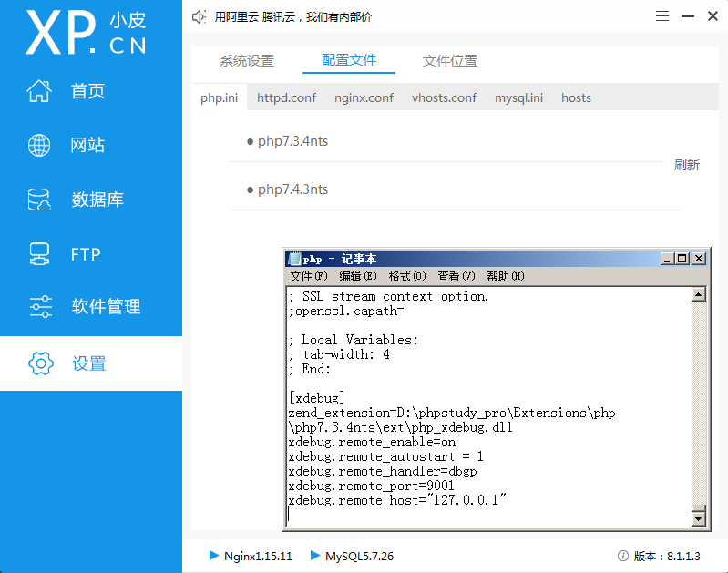
Task: Select the mysql.ini sub-tab
Action: pyautogui.click(x=518, y=98)
